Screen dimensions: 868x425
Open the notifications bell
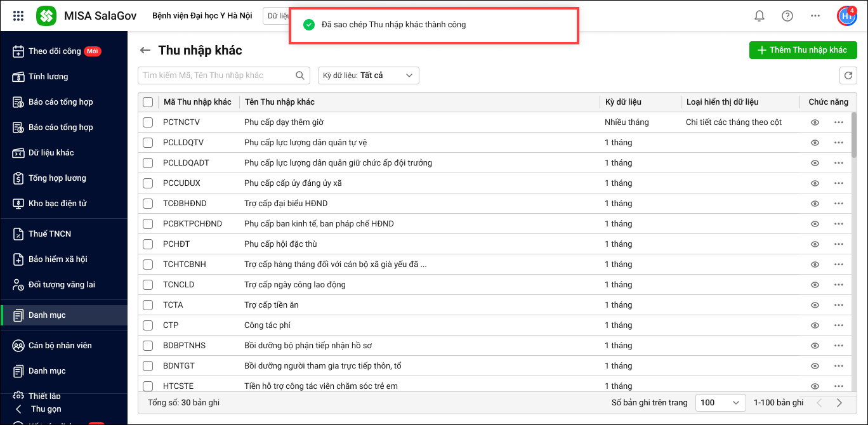pos(759,16)
